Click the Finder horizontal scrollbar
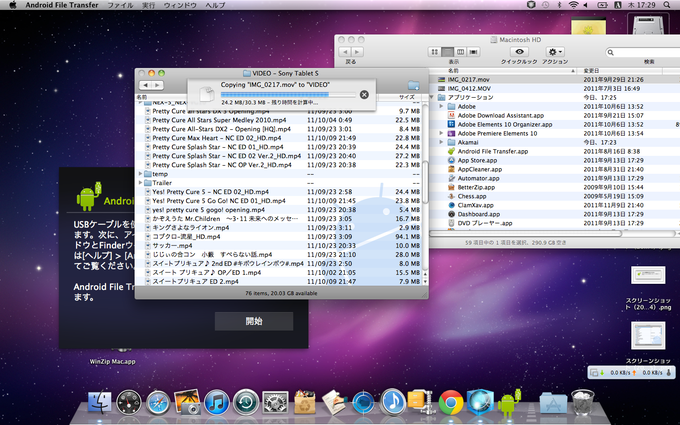Image resolution: width=680 pixels, height=425 pixels. point(525,234)
